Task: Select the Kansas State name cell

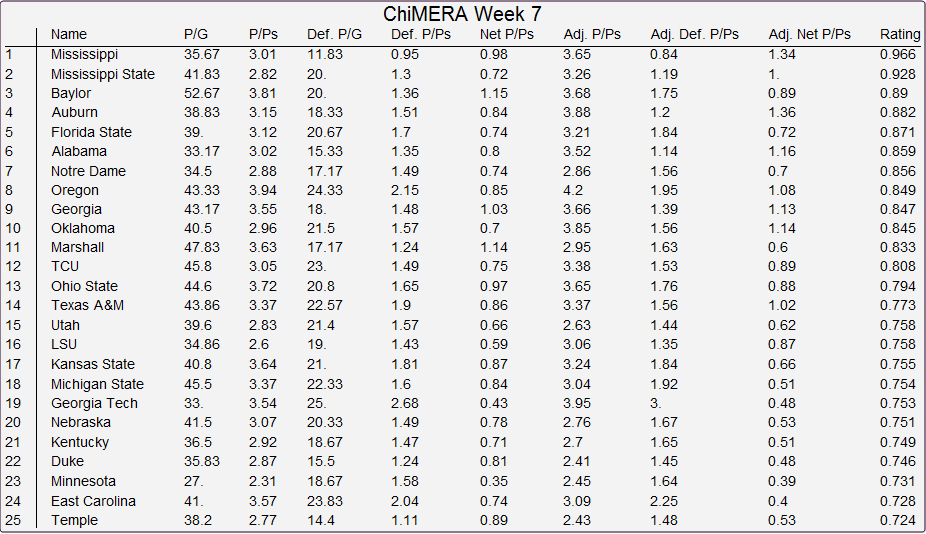Action: coord(93,364)
